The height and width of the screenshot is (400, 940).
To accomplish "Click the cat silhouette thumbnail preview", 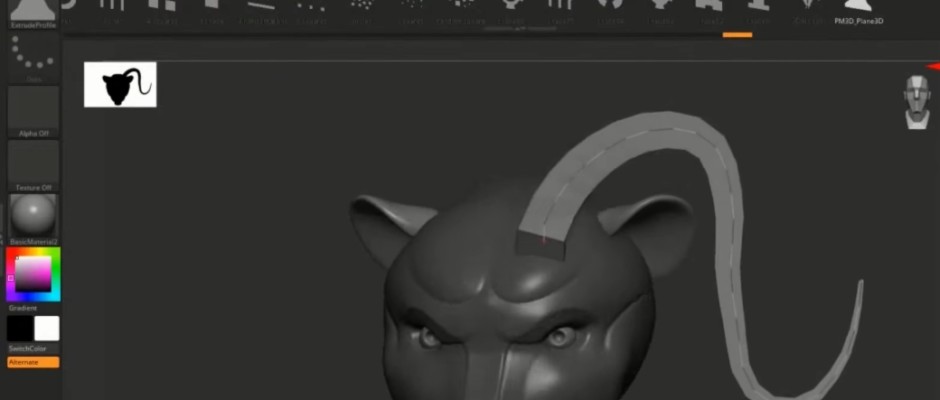I will (120, 85).
